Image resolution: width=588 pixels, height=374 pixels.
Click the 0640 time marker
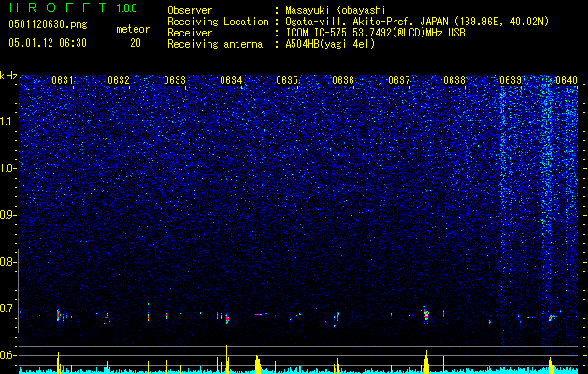pyautogui.click(x=566, y=80)
